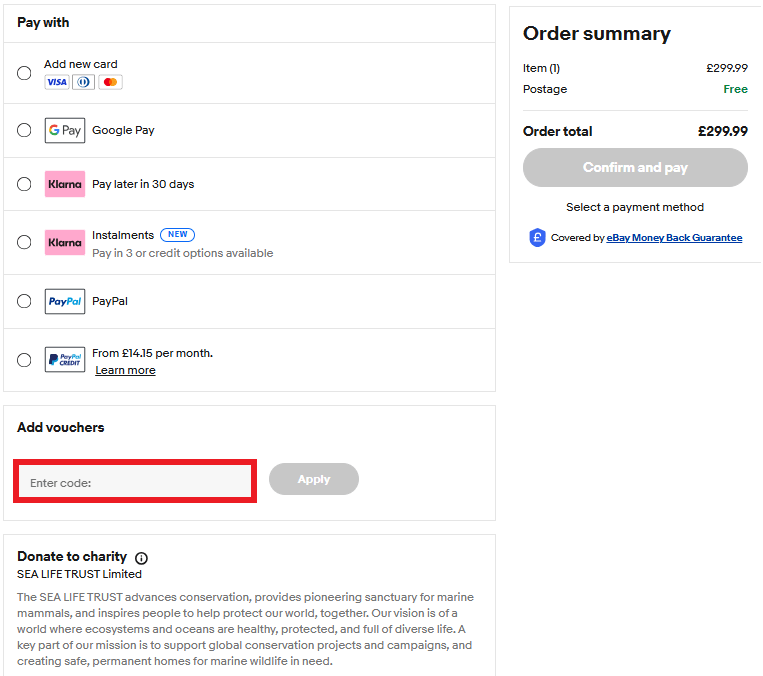The height and width of the screenshot is (676, 763).
Task: Click the PayPal Credit logo icon
Action: click(x=65, y=360)
